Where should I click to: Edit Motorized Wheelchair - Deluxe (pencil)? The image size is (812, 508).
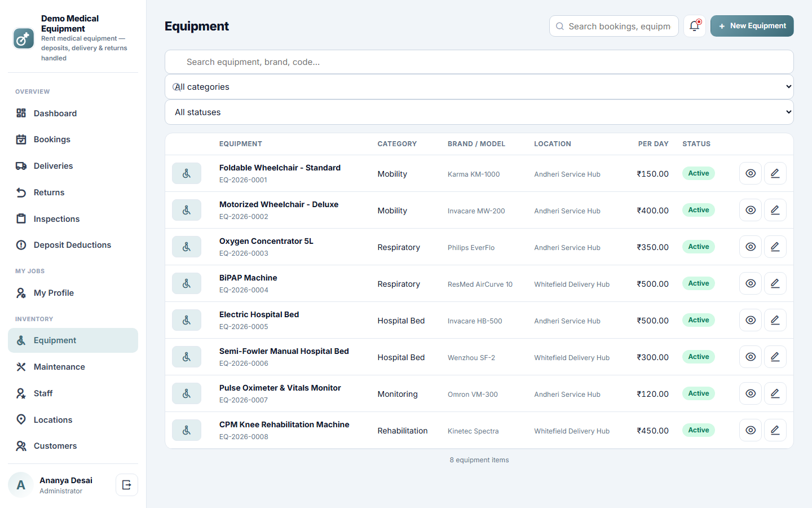tap(775, 210)
